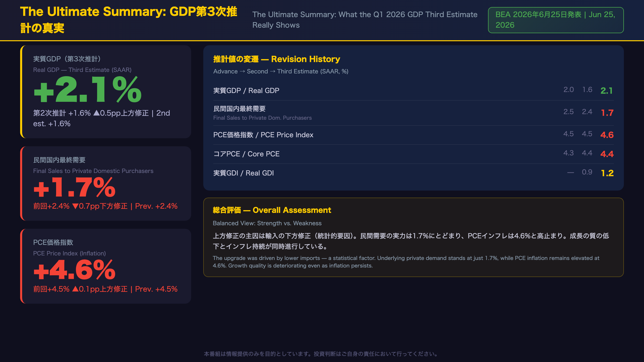Click 'Final Sales to Private Domestic Purchasers' caption
This screenshot has width=644, height=362.
coord(93,171)
